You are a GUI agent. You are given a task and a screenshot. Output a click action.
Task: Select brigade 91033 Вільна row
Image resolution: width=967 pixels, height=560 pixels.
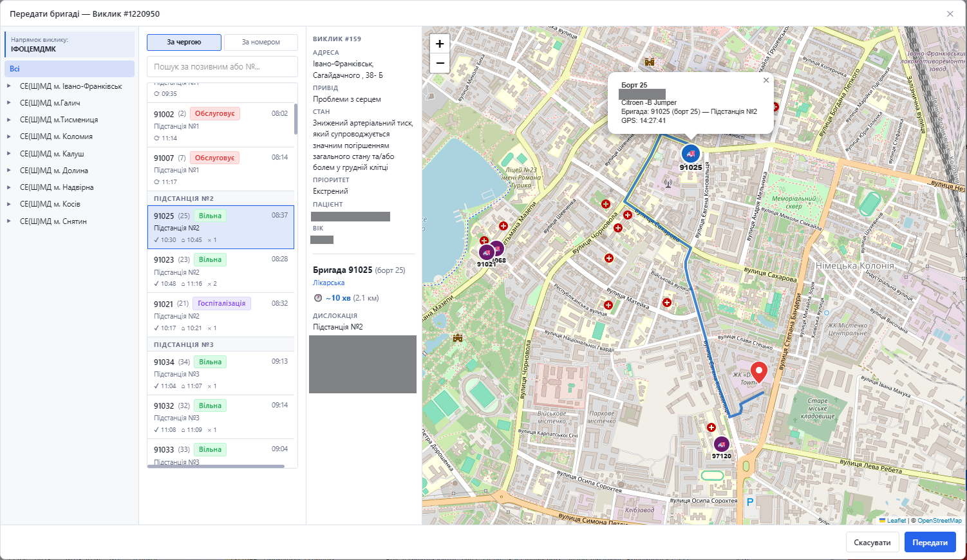tap(221, 453)
